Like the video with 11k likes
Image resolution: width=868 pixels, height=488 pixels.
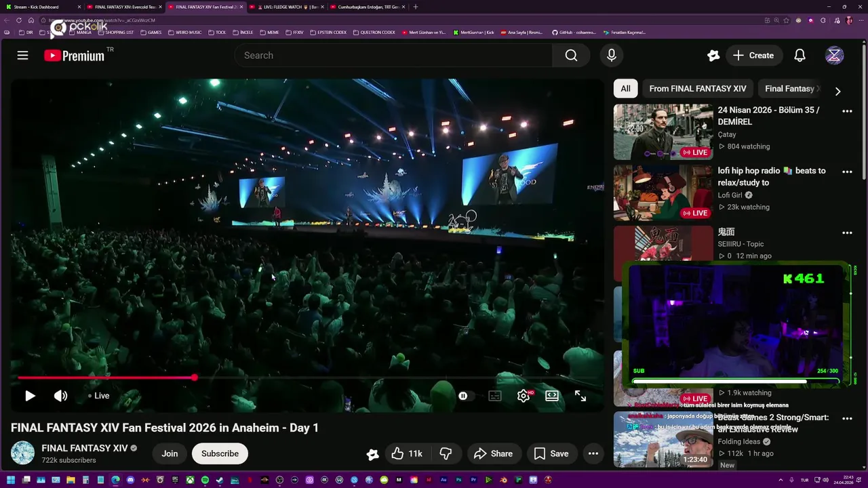pos(407,453)
